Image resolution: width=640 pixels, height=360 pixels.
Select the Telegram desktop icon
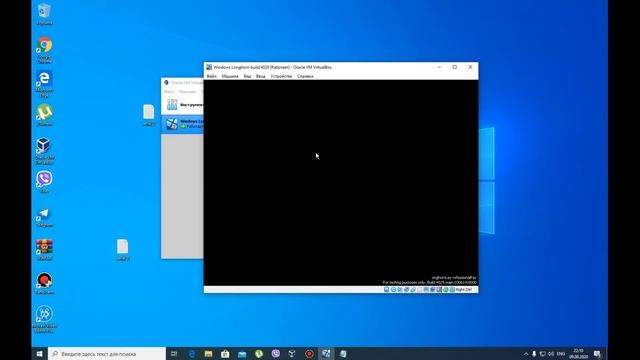tap(44, 216)
